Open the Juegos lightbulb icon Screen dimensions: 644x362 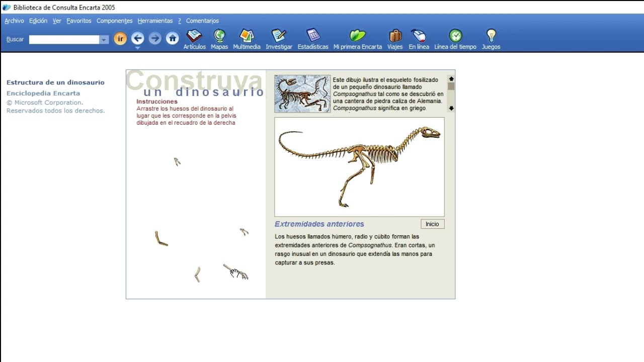point(491,36)
